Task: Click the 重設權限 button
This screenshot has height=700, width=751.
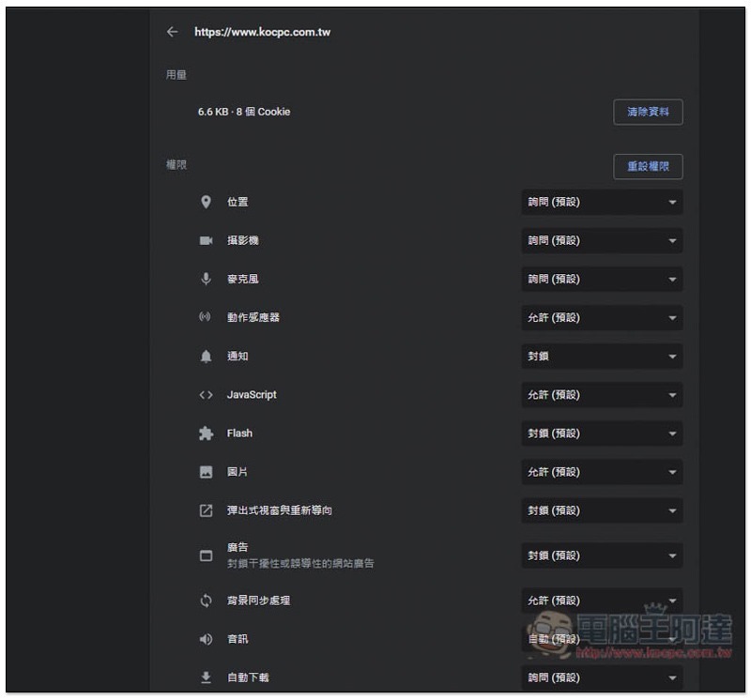Action: (648, 166)
